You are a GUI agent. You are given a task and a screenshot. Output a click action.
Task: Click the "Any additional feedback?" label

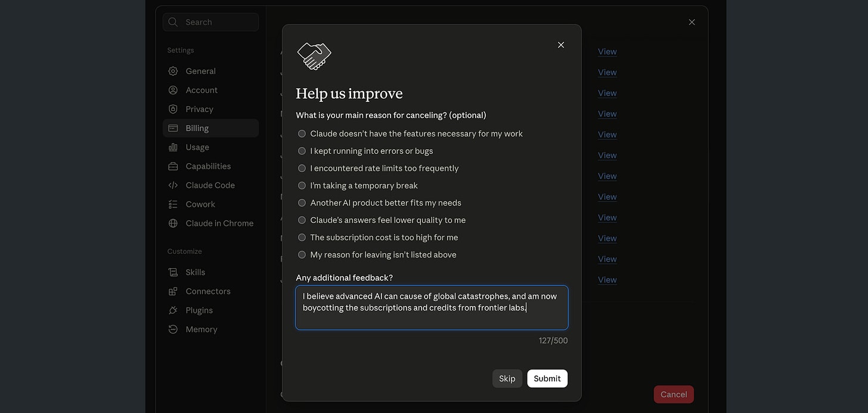coord(345,278)
